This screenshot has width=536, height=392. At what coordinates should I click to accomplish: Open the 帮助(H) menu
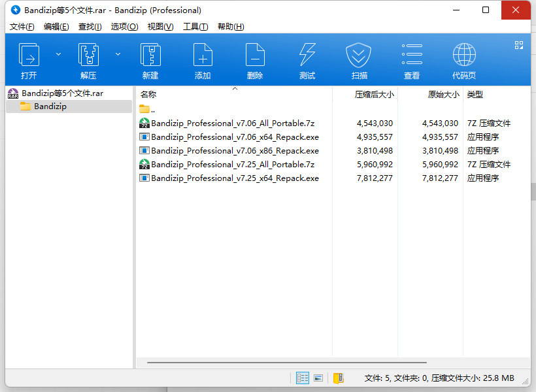231,27
